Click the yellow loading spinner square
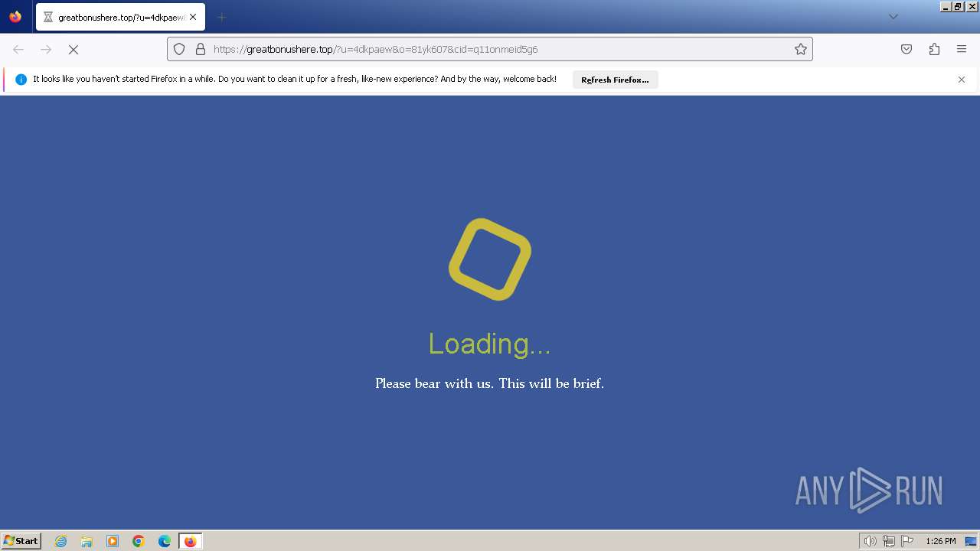This screenshot has height=551, width=980. [x=490, y=259]
